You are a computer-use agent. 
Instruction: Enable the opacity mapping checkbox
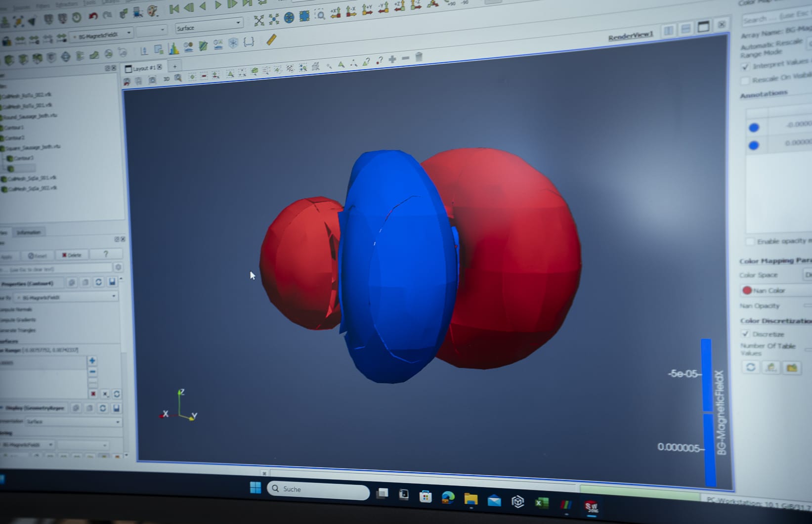(750, 241)
